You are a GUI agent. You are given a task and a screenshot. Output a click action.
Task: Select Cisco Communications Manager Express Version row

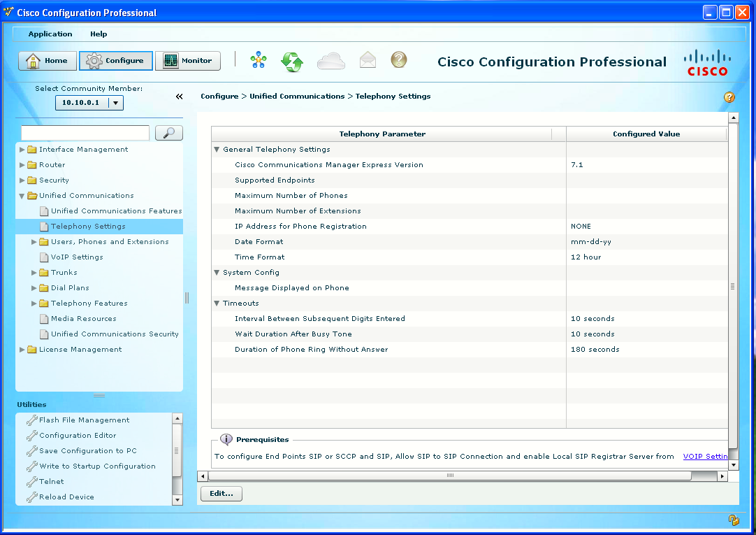click(470, 165)
